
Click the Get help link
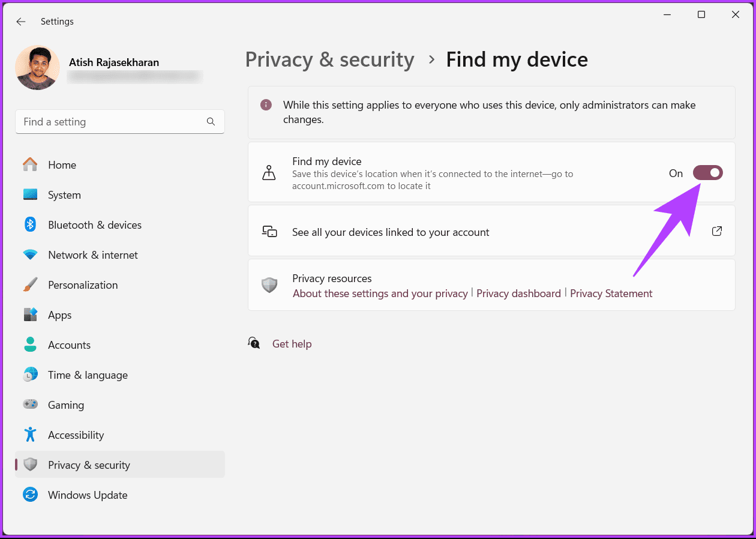coord(292,344)
